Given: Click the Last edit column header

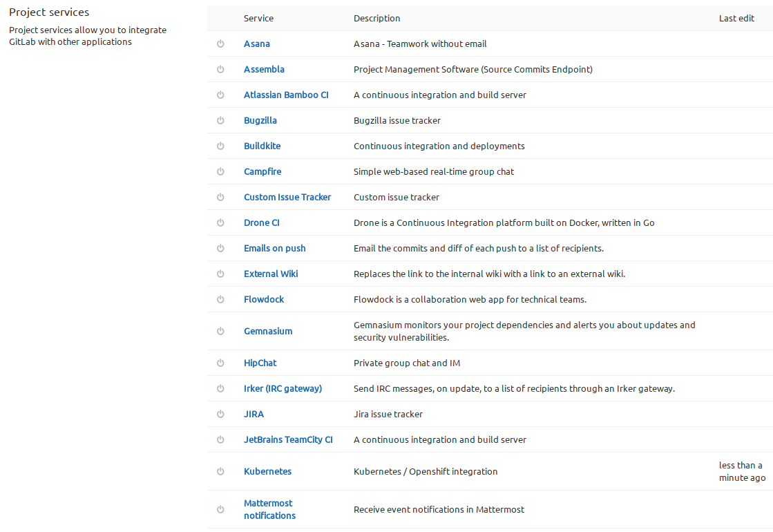Looking at the screenshot, I should tap(736, 18).
